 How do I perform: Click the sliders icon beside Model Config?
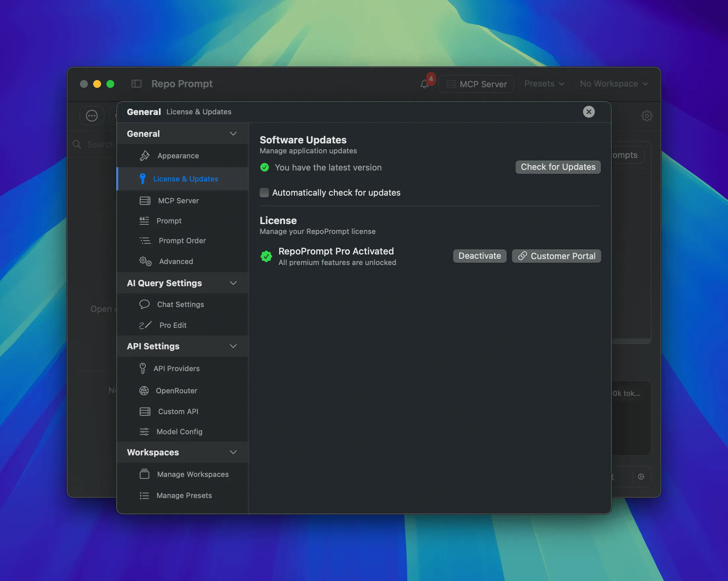(144, 431)
